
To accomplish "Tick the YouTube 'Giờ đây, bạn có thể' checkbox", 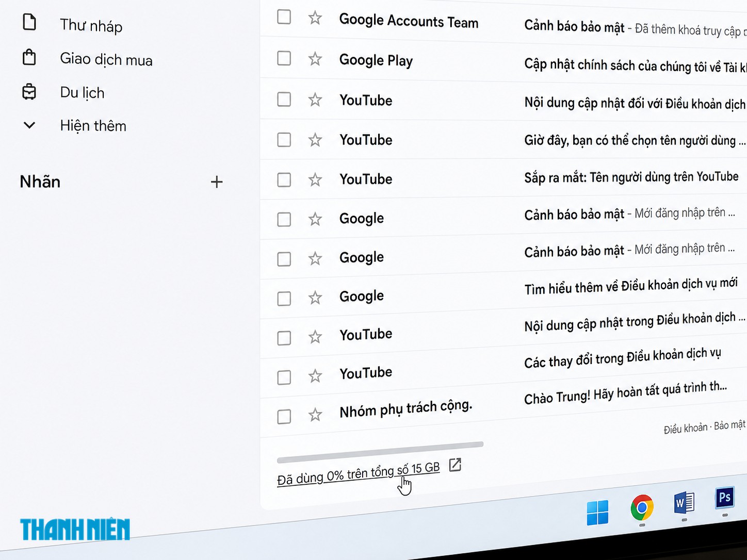I will point(284,139).
